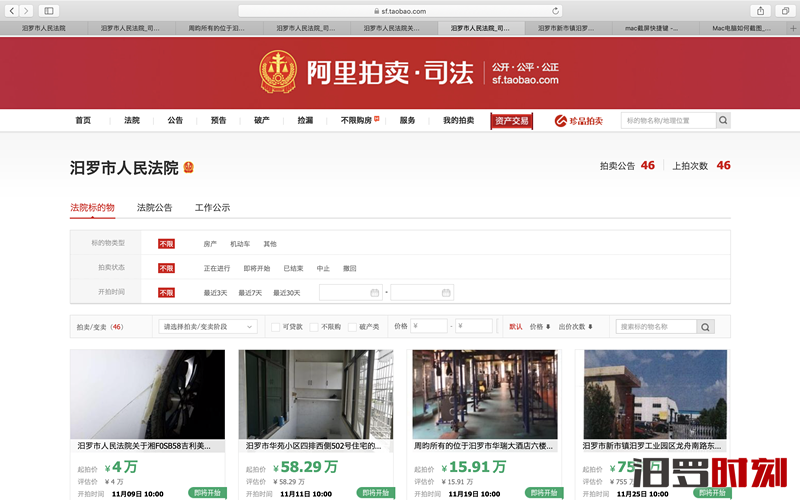The width and height of the screenshot is (800, 500).
Task: Switch to the mac截屏快捷键 browser tab
Action: click(656, 29)
